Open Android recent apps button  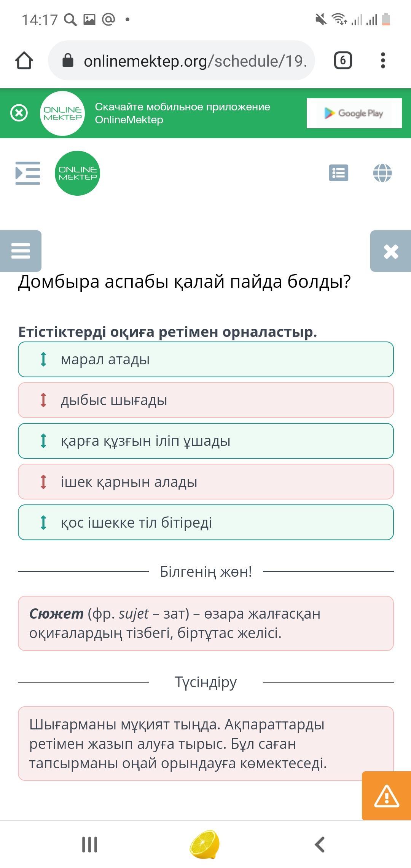(90, 844)
